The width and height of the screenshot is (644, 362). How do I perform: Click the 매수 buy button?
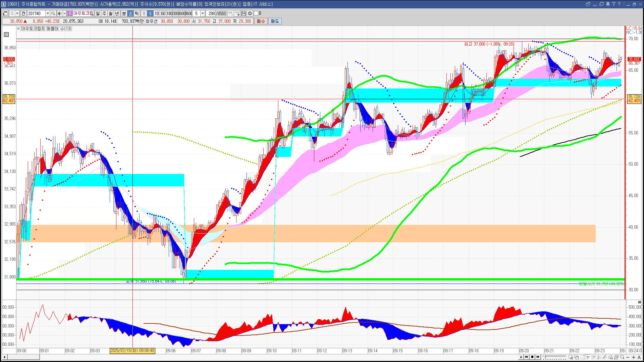[261, 21]
